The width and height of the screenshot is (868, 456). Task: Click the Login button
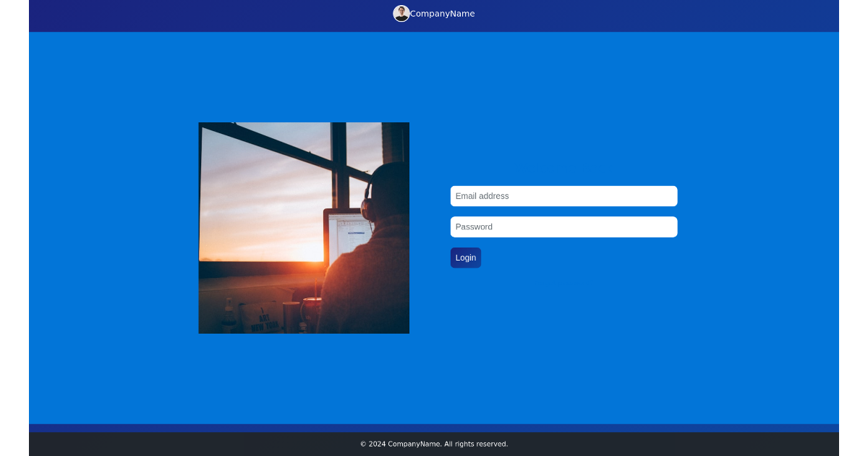point(465,257)
